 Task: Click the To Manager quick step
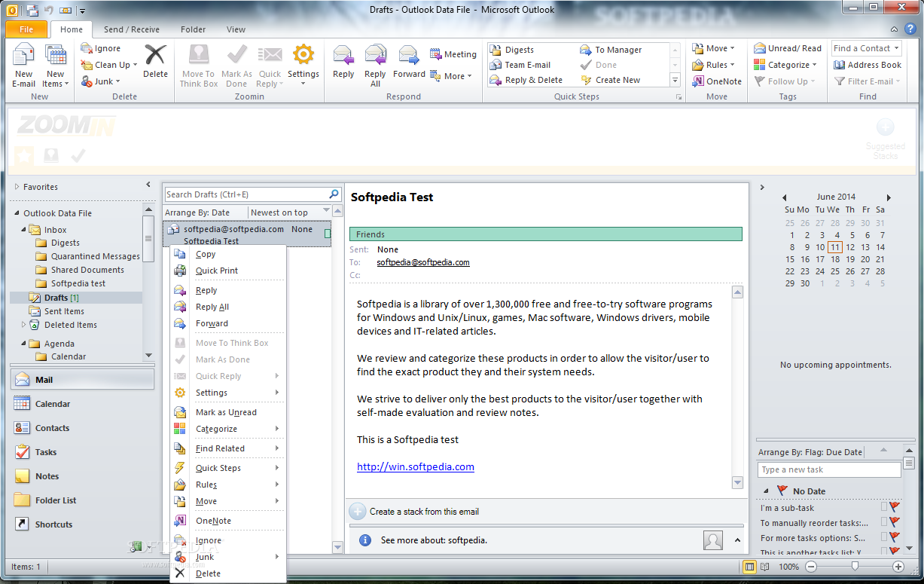(611, 50)
